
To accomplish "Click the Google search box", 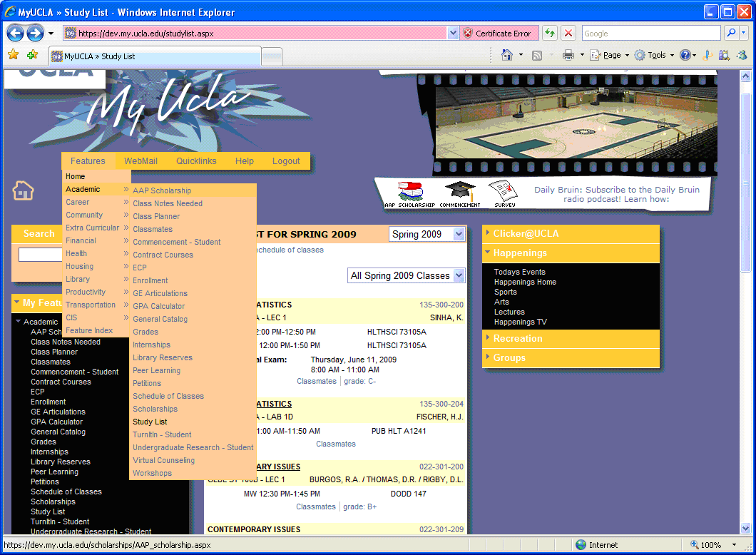I will coord(650,33).
